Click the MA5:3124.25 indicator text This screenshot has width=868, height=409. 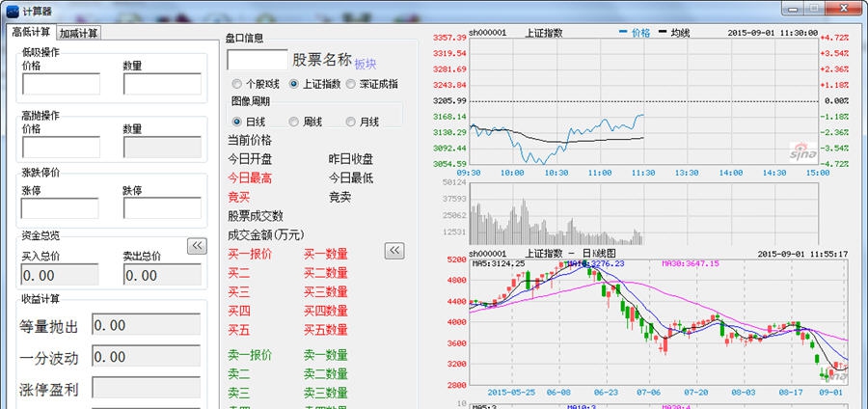point(499,263)
